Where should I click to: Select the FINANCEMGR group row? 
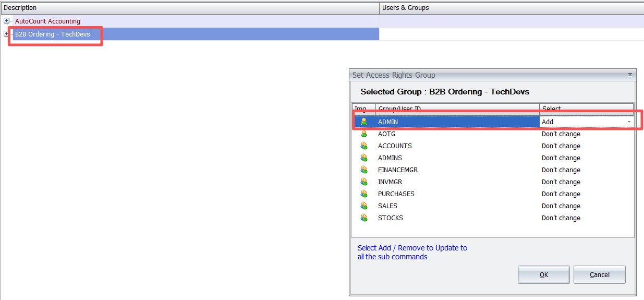[493, 170]
